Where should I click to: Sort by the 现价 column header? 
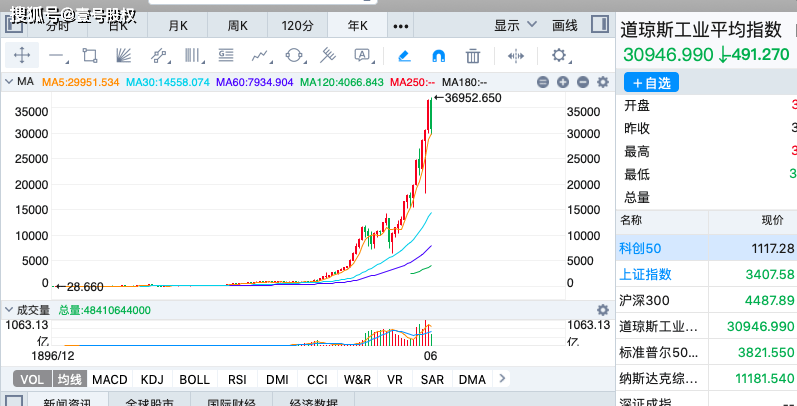tap(753, 221)
